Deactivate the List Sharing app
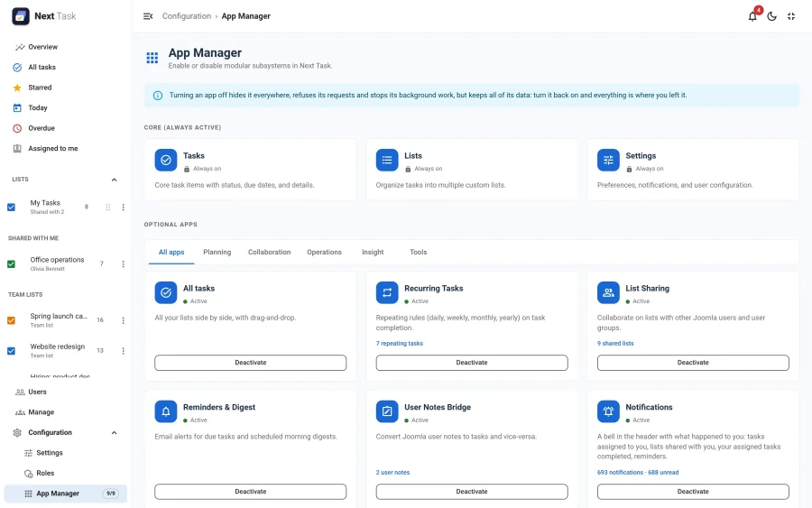This screenshot has height=508, width=812. click(x=693, y=363)
